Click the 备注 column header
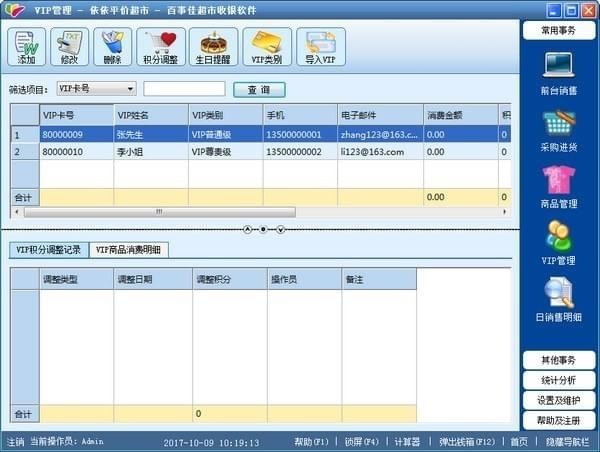The image size is (600, 452). click(x=379, y=279)
